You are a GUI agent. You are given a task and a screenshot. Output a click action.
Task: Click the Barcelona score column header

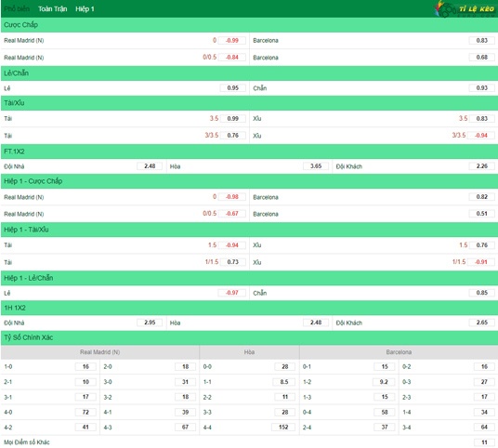(x=399, y=352)
